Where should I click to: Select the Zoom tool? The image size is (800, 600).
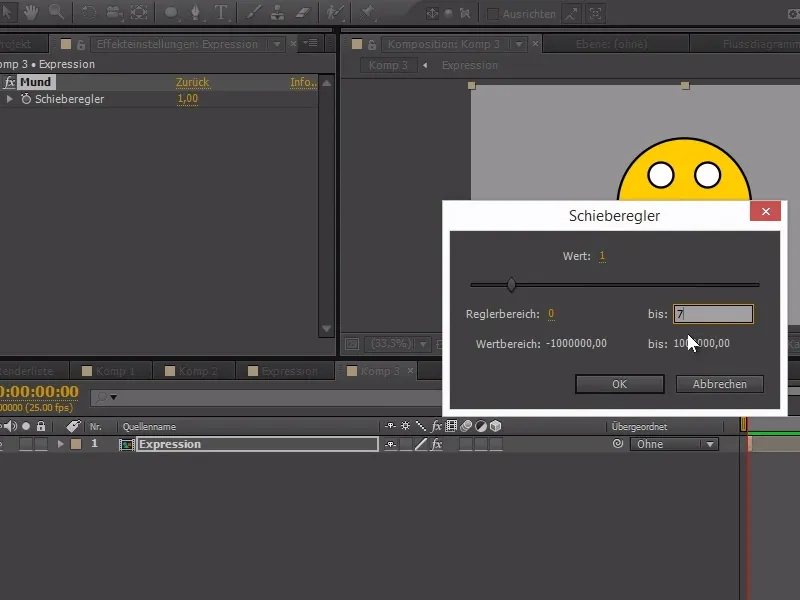[x=57, y=12]
